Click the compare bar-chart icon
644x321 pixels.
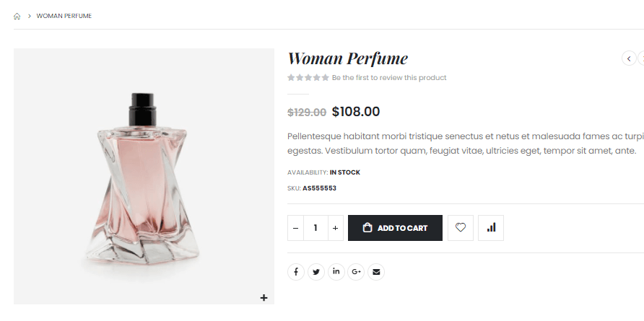(x=491, y=228)
